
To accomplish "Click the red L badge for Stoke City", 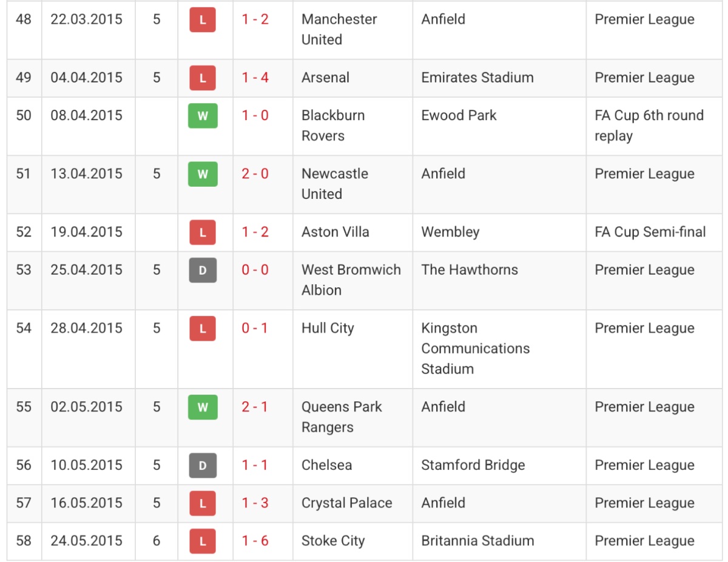I will [x=203, y=541].
